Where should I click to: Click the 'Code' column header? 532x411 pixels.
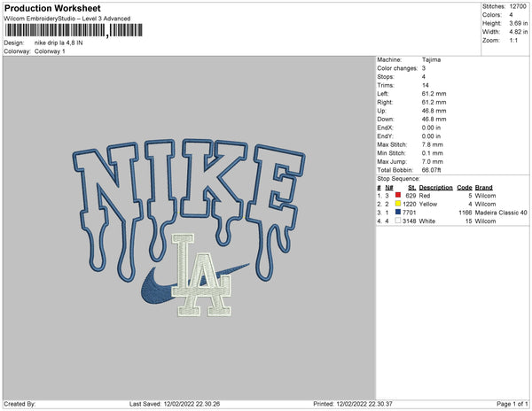(x=465, y=188)
